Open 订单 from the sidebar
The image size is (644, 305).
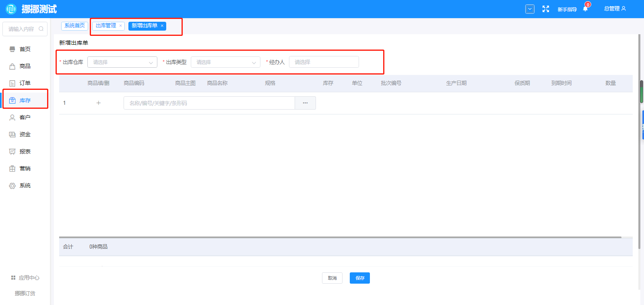click(x=25, y=83)
